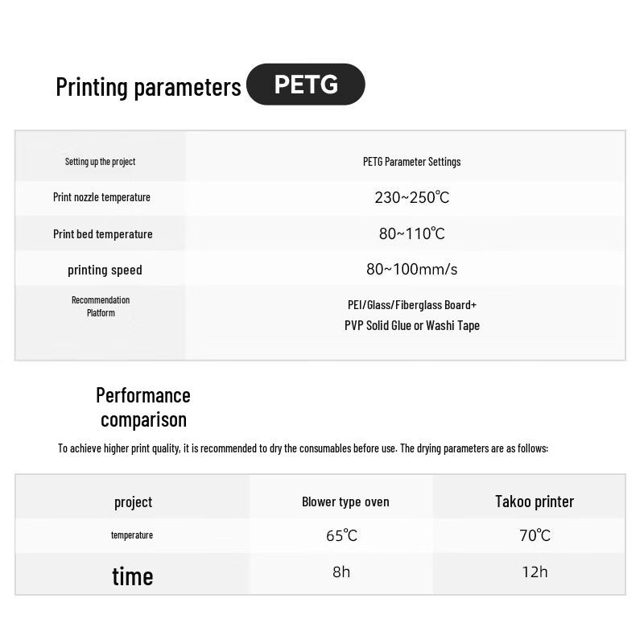Click the 65℃ oven temperature cell

pos(341,535)
